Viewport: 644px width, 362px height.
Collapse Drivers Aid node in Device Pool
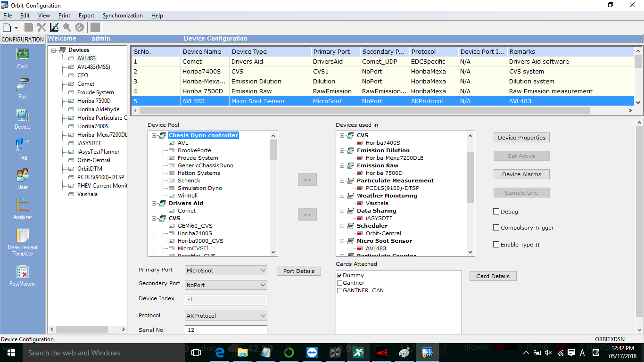(154, 203)
